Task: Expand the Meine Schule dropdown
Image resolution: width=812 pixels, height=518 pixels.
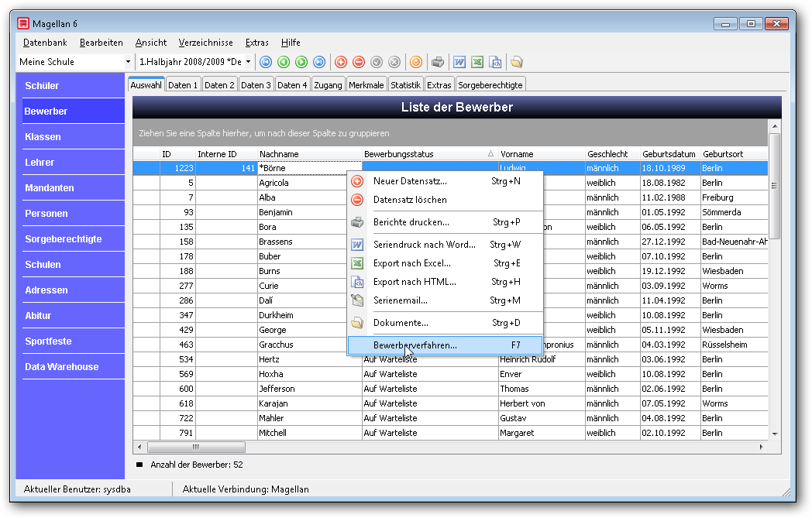Action: 128,62
